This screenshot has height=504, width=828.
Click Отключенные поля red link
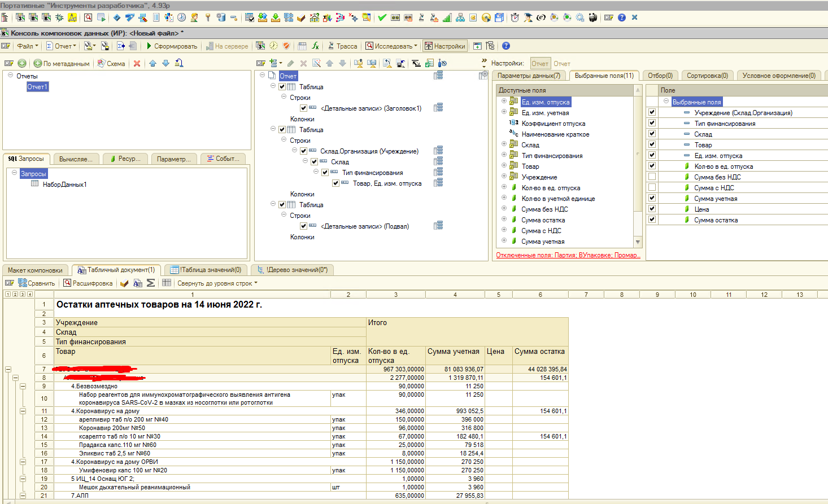568,255
